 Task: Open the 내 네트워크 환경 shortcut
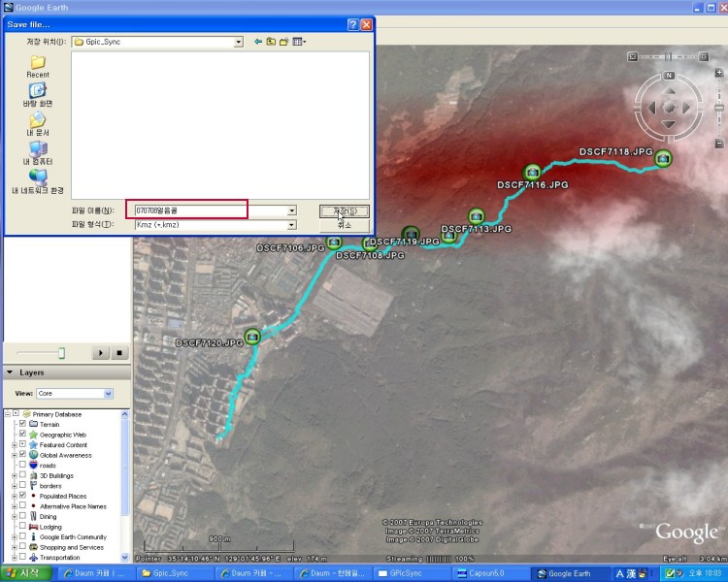click(38, 182)
